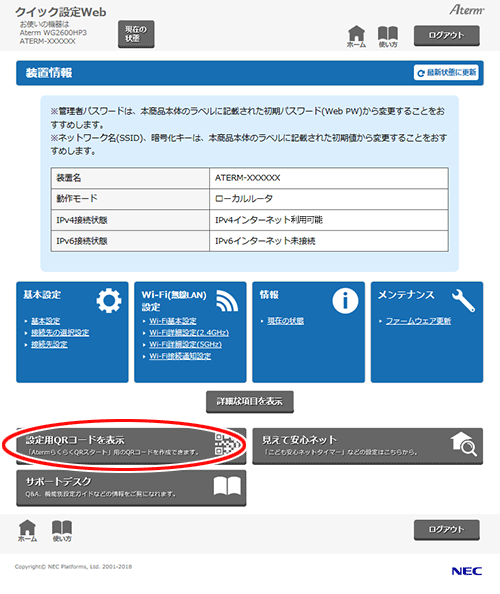Screen dimensions: 500x594
Task: Select IPv4インターネット利用可能 status text
Action: click(x=269, y=220)
